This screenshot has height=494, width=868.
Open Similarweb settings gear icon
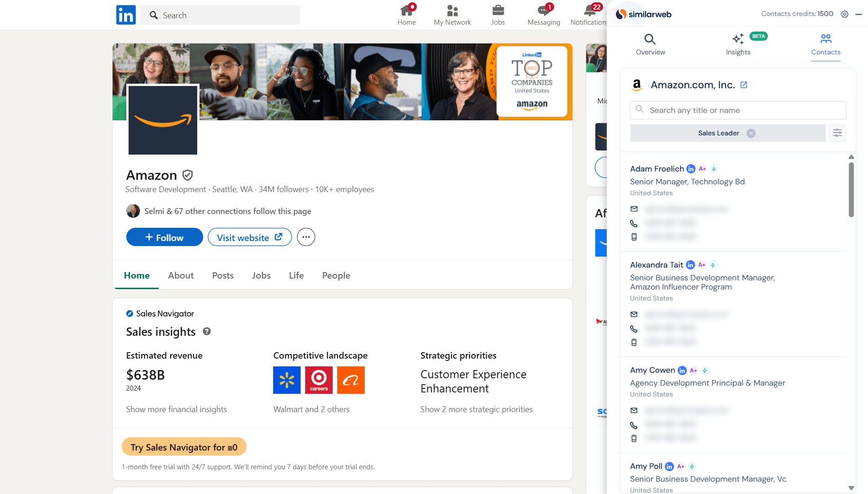(845, 14)
